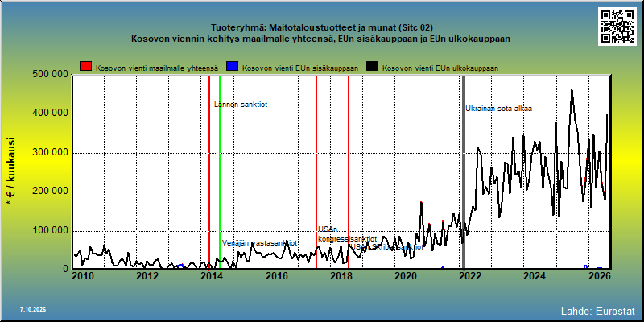Click the x-axis year label 2018
The image size is (644, 322).
(x=341, y=275)
